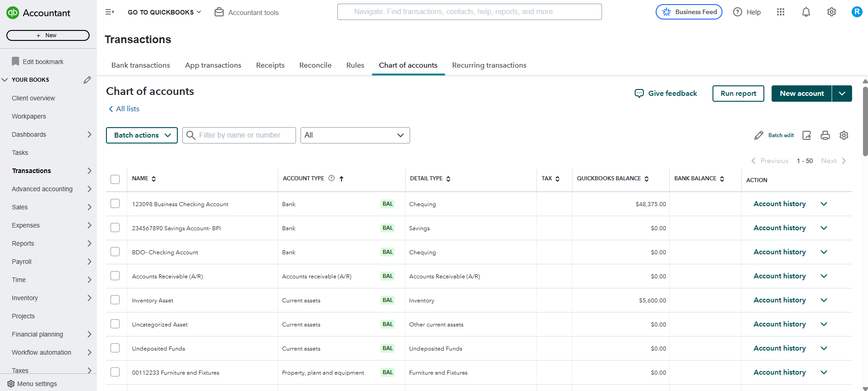
Task: Open notifications bell icon
Action: 806,12
